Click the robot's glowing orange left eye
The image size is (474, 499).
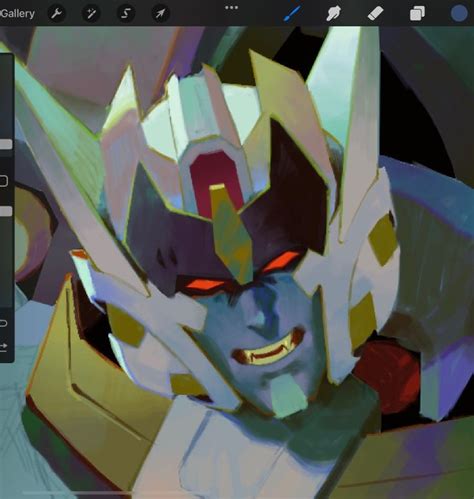203,284
